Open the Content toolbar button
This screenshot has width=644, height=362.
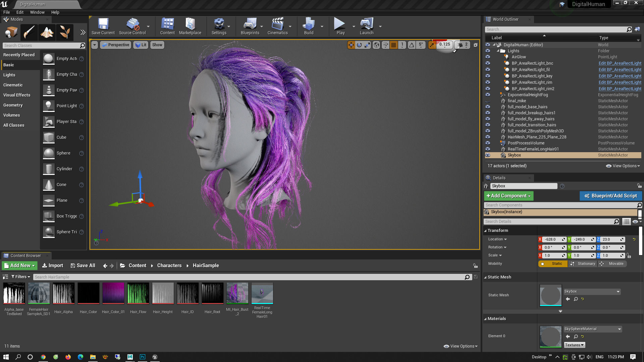click(x=167, y=26)
